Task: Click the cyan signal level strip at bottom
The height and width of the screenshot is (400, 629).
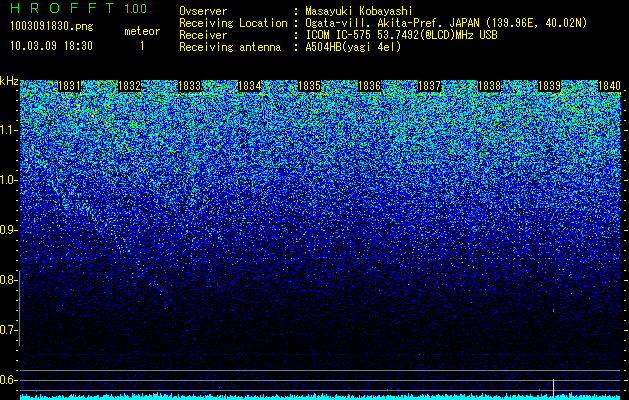Action: (x=321, y=397)
